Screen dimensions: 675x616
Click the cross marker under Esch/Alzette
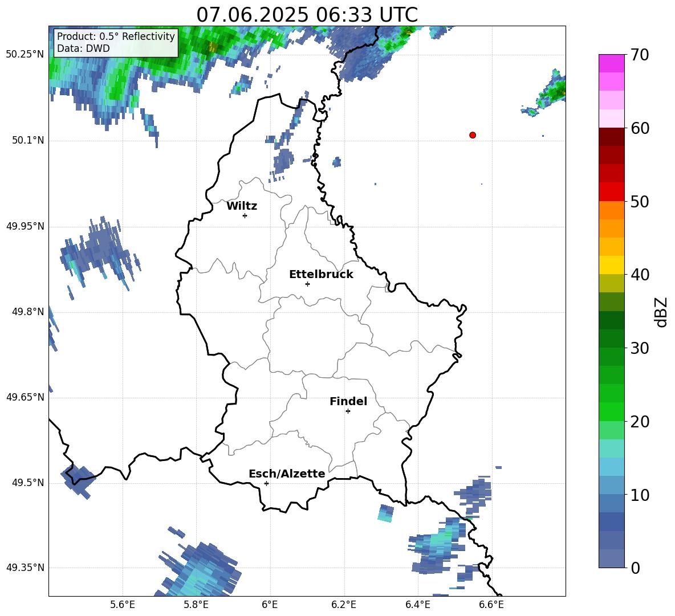266,483
